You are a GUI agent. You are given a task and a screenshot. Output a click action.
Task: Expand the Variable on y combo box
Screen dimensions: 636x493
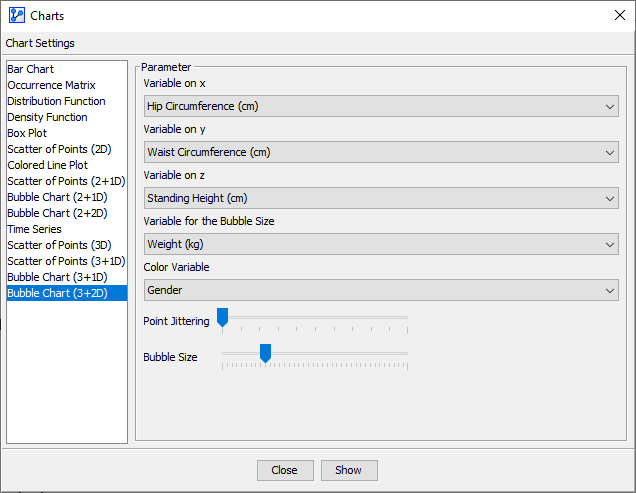(x=380, y=152)
